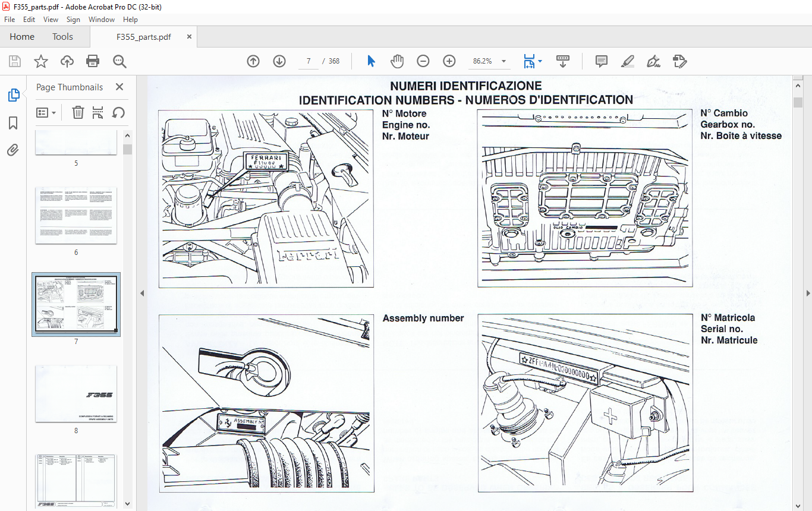Select page 6 thumbnail

click(76, 215)
